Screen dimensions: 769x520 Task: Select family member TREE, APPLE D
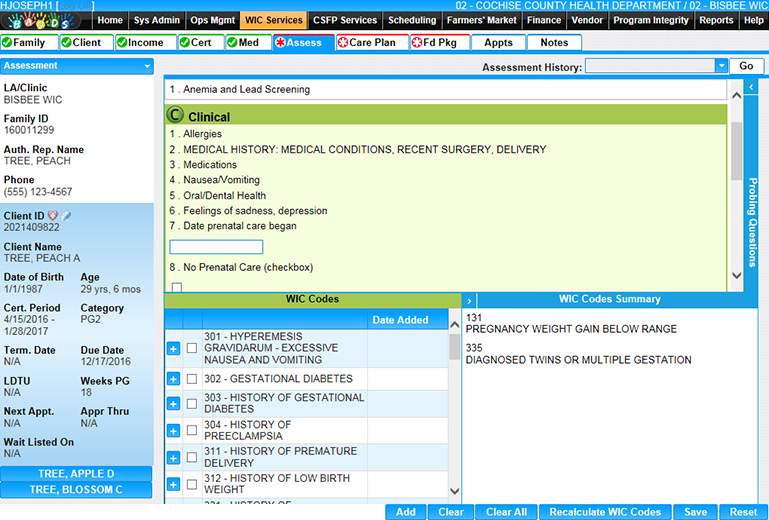point(76,474)
